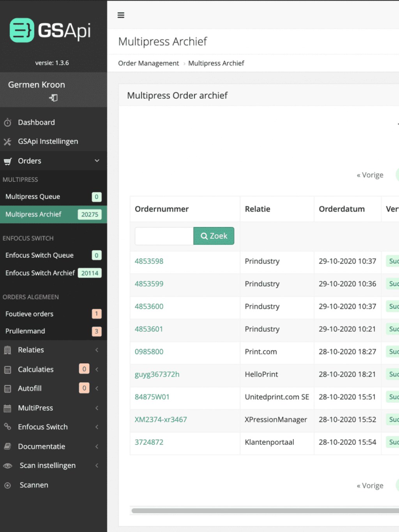Click the Relaties building icon
Screen dimensions: 399x532
tap(7, 350)
